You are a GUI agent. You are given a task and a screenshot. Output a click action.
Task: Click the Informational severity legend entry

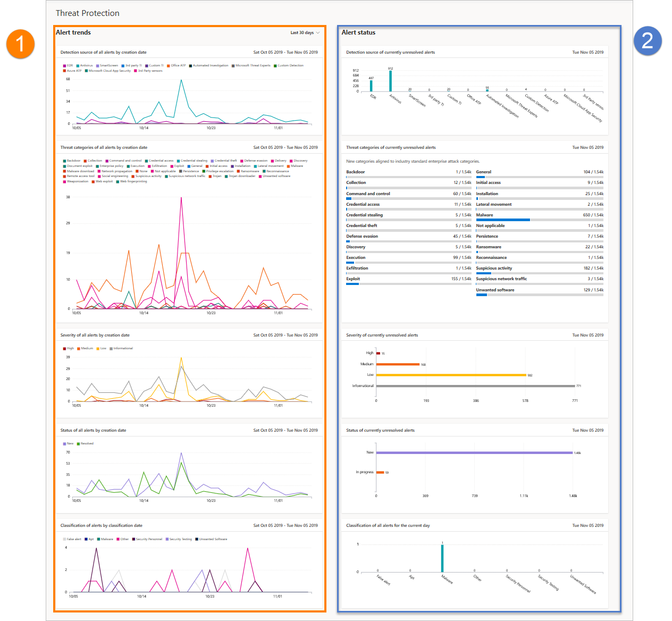122,349
